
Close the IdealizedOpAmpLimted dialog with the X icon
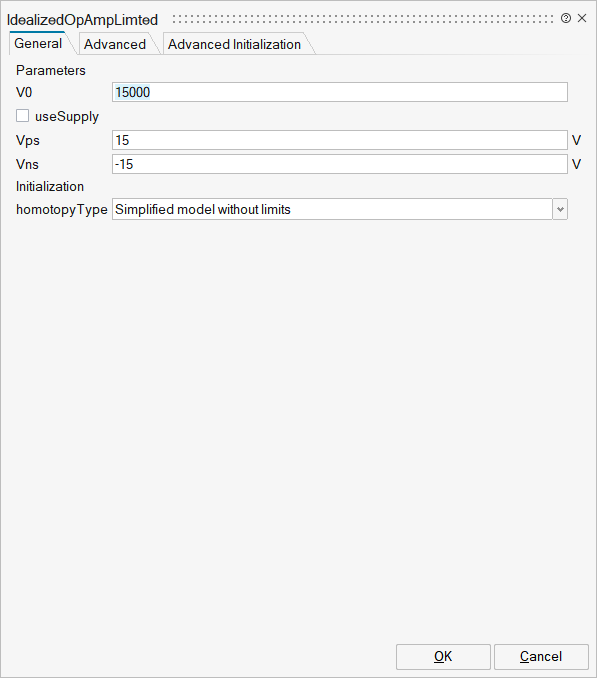click(582, 18)
